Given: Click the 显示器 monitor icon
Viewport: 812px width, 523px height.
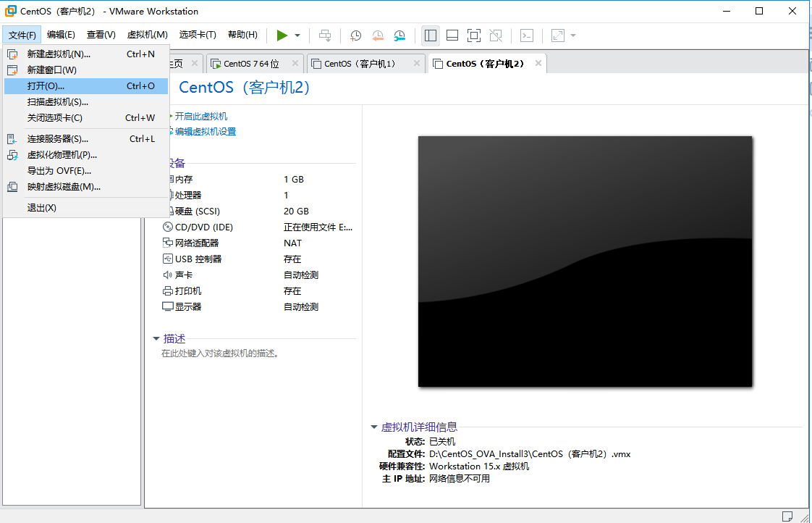Looking at the screenshot, I should point(168,307).
